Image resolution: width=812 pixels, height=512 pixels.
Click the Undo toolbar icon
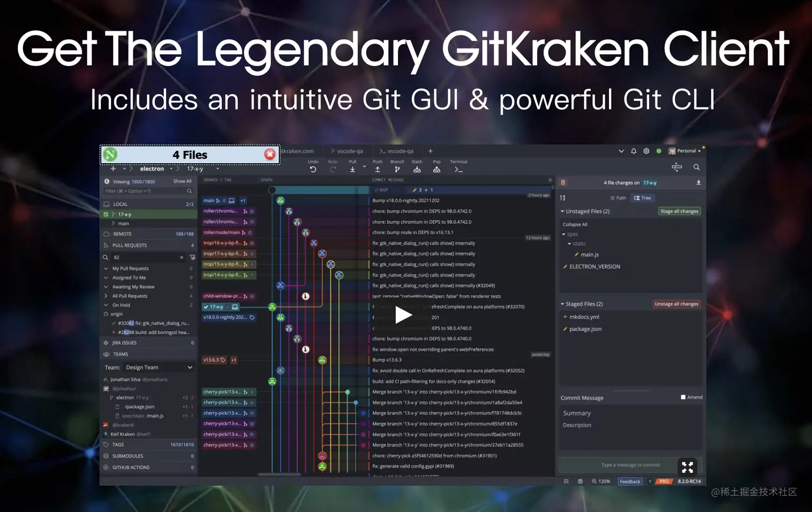coord(313,169)
